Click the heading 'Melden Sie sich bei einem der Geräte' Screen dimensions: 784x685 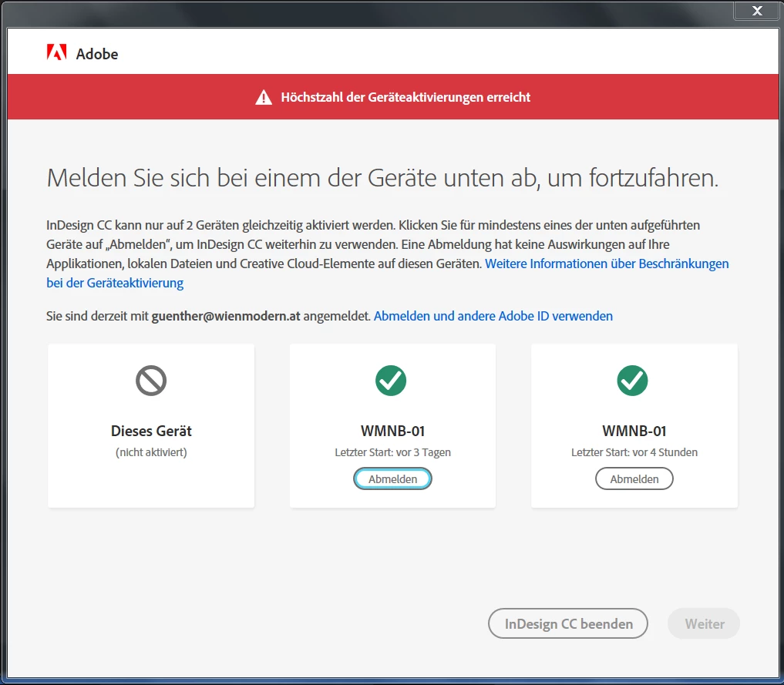[x=241, y=178]
